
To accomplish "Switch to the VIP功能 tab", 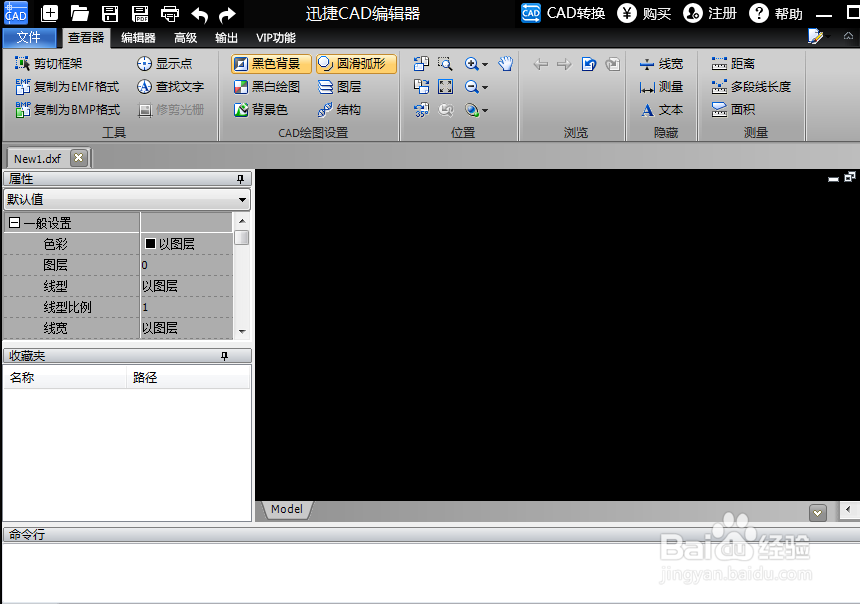I will click(275, 37).
